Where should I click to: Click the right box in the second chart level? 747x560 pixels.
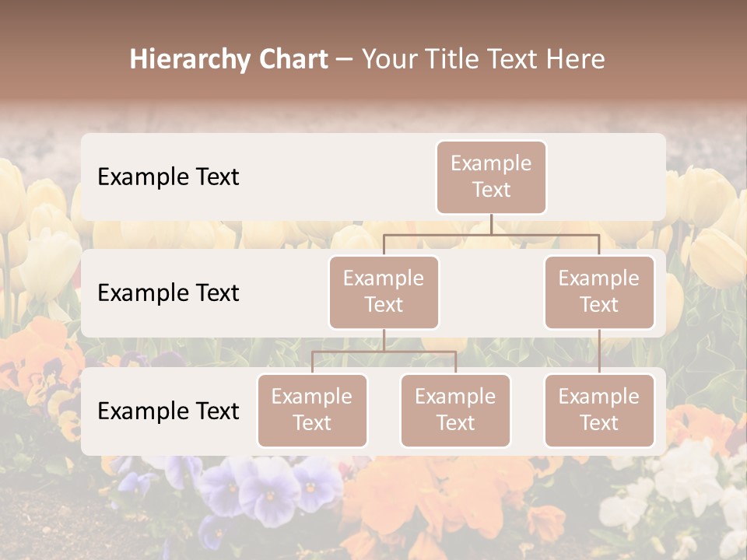click(599, 292)
